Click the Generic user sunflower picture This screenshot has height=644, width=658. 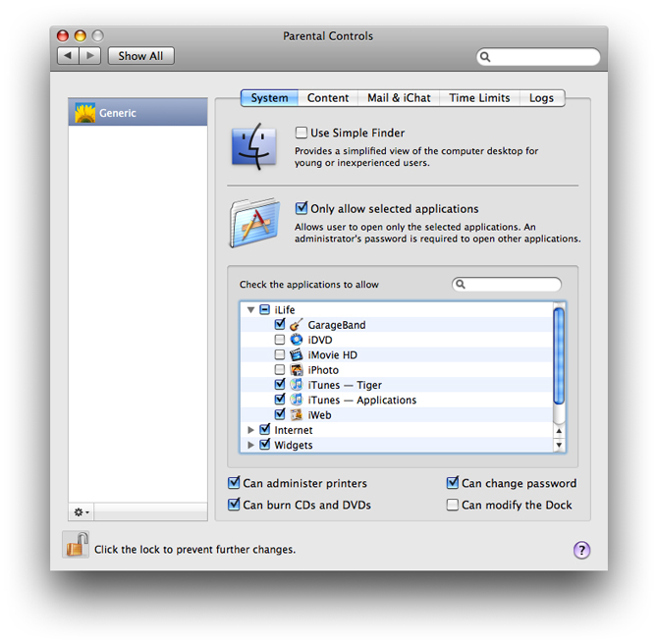[85, 113]
